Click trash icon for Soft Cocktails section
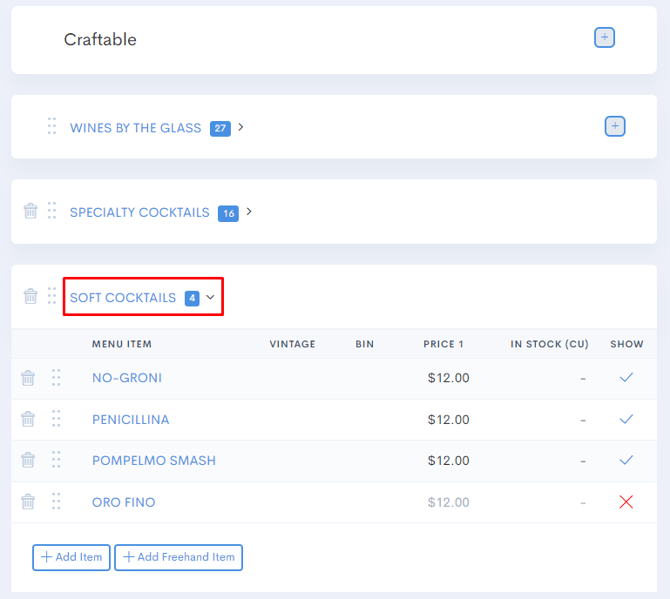 point(30,296)
